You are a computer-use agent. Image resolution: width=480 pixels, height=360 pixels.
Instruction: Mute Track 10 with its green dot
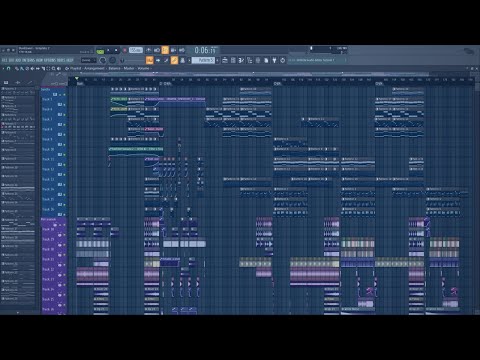click(64, 155)
